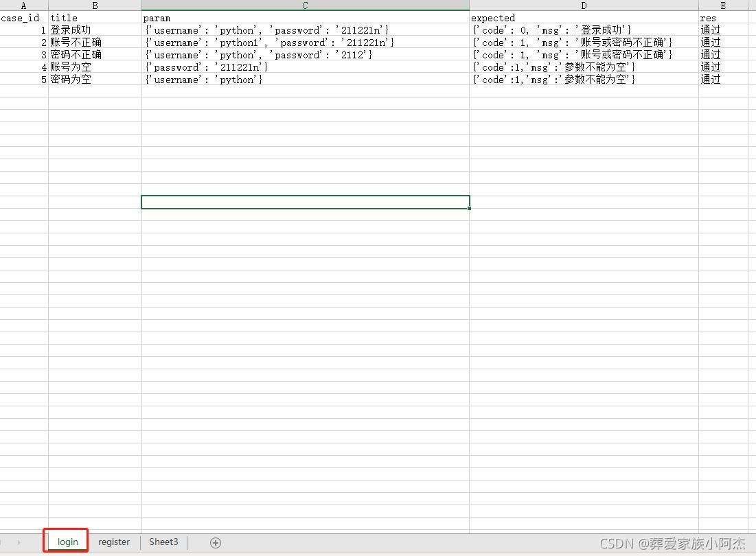Viewport: 756px width, 556px height.
Task: Switch to the login sheet tab
Action: 67,542
